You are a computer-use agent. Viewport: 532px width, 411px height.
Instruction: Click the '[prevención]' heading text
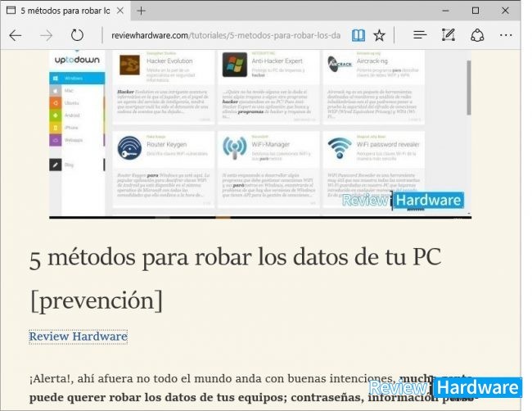[96, 300]
